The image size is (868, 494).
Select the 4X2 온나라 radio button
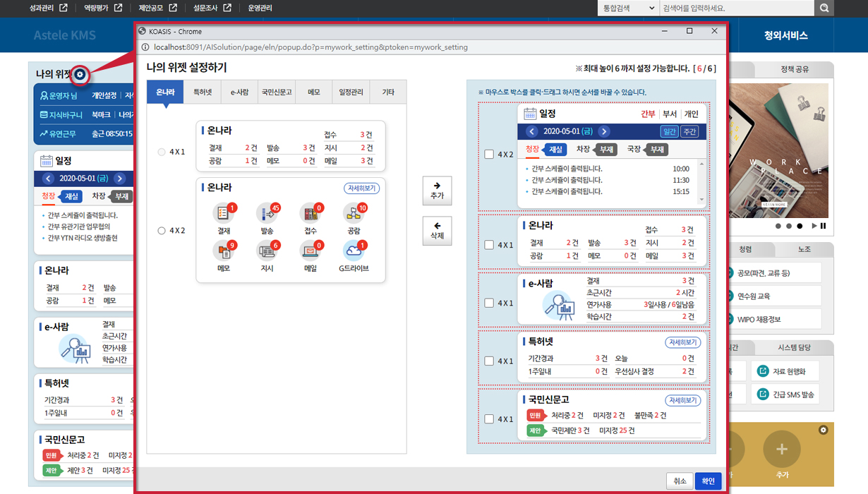coord(162,231)
